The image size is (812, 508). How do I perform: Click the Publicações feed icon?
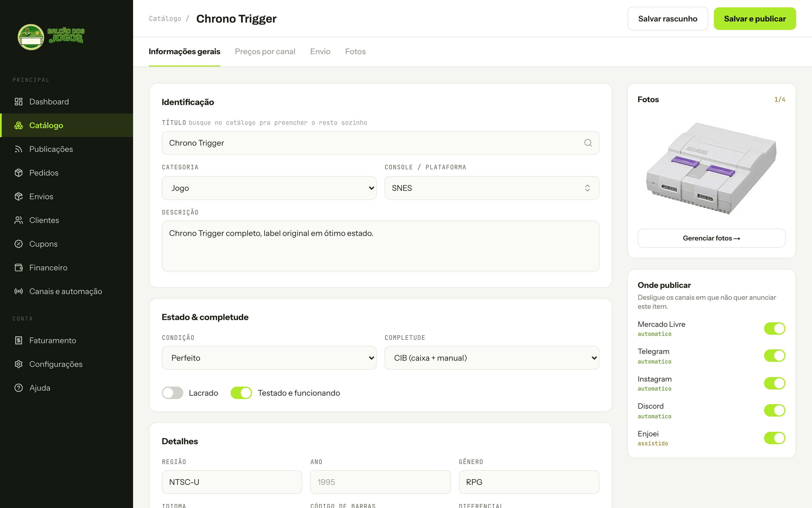[x=18, y=149]
